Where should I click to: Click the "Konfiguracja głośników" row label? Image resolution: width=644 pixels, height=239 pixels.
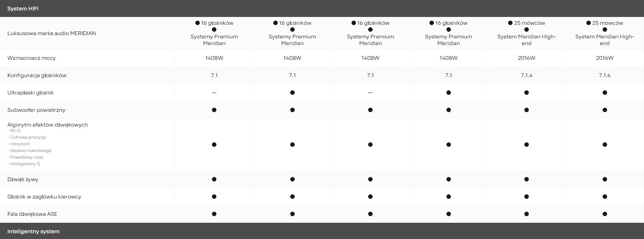[x=37, y=75]
